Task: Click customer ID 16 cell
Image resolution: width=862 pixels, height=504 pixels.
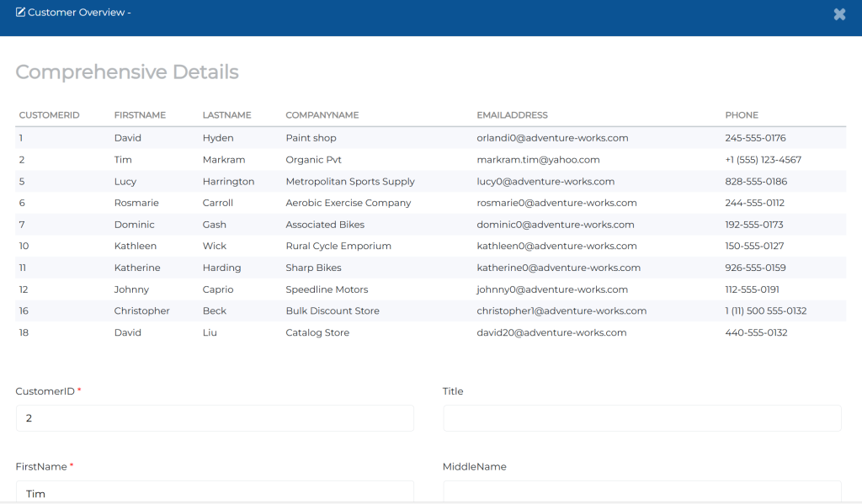Action: click(24, 310)
